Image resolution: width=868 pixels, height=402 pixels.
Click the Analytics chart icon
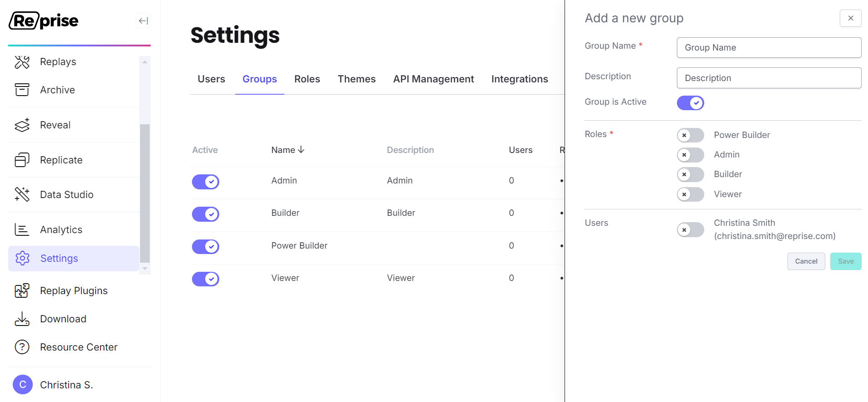click(22, 229)
